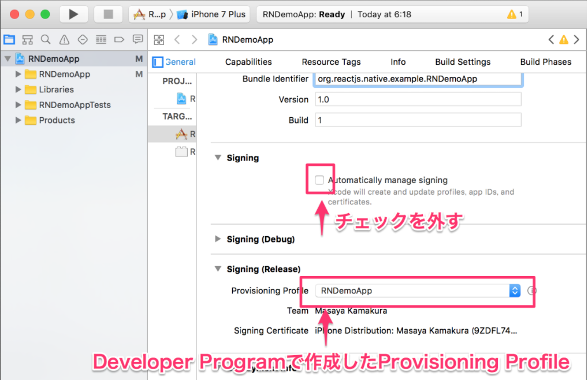Edit the Version field

pyautogui.click(x=418, y=100)
